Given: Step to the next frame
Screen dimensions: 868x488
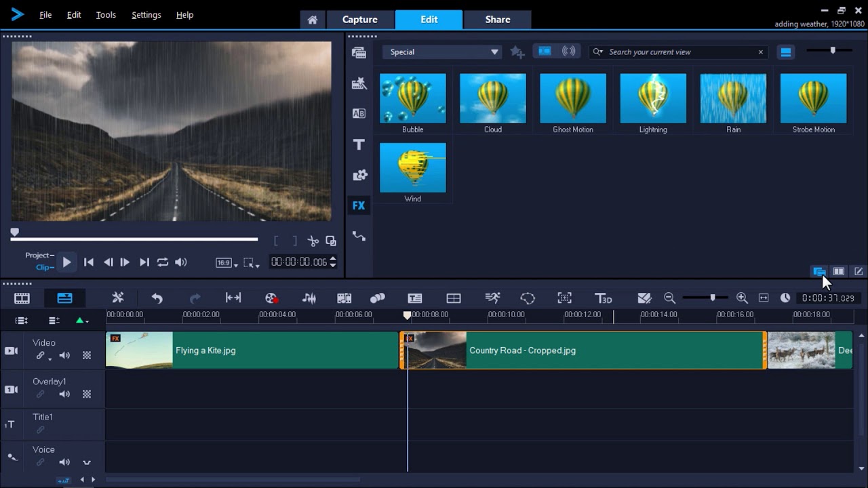Looking at the screenshot, I should (125, 262).
